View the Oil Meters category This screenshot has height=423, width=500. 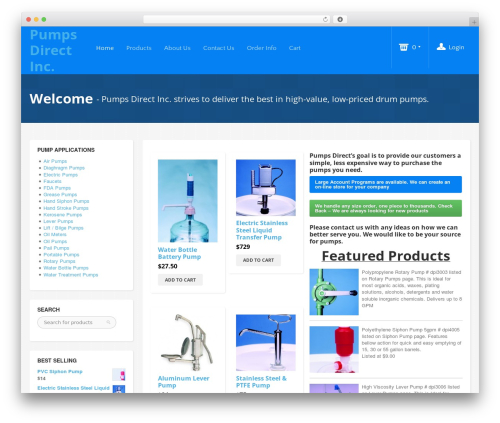(x=55, y=234)
